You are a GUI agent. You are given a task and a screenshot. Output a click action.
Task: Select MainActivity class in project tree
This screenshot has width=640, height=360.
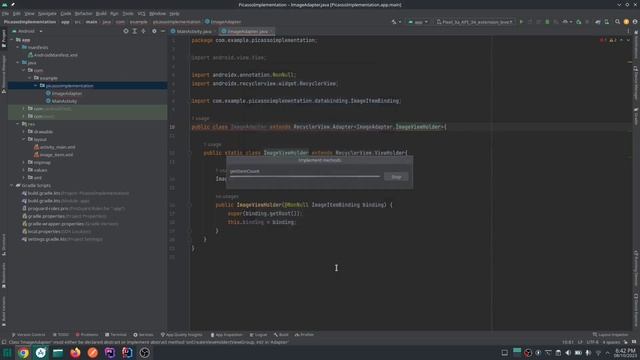62,101
